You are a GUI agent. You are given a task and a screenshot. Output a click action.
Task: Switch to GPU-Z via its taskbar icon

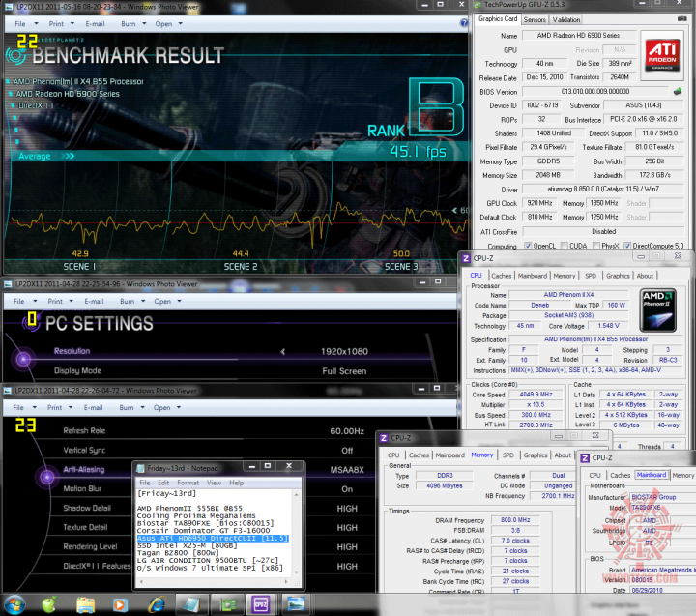228,604
